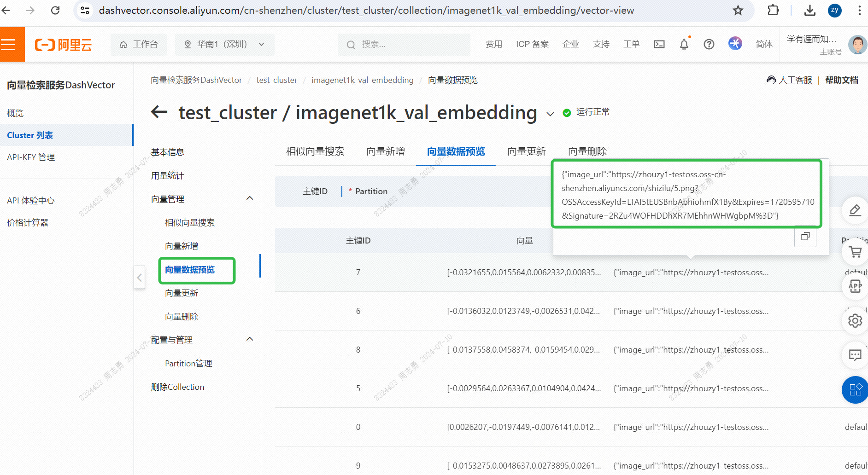Expand the collection name dropdown chevron
Image resolution: width=868 pixels, height=475 pixels.
(550, 114)
